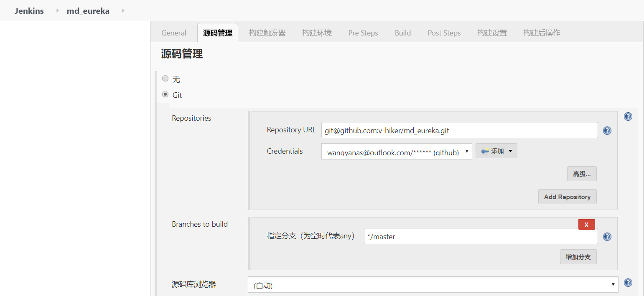Switch to the 构建设置 tab
Viewport: 644px width, 296px height.
tap(492, 33)
